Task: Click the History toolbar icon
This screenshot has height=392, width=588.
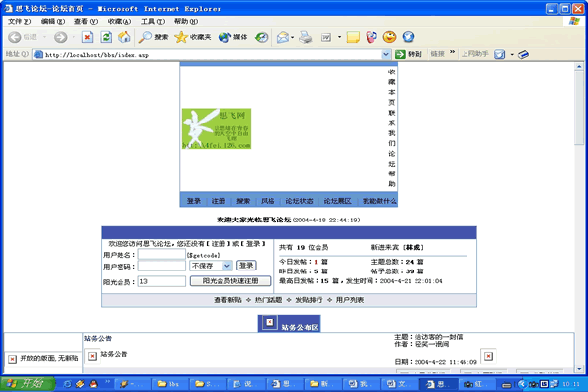Action: click(x=262, y=37)
